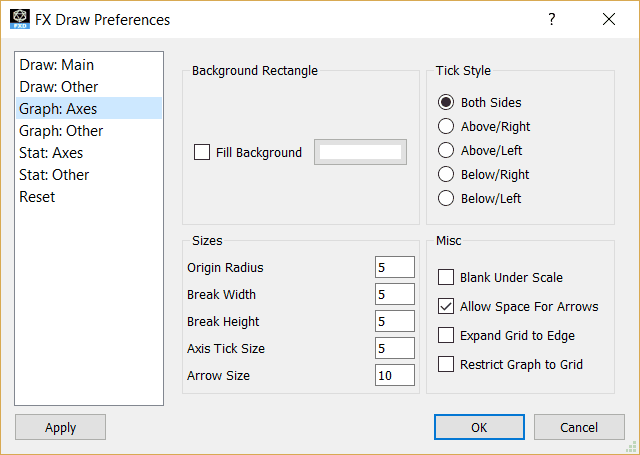
Task: Uncheck Allow Space For Arrows
Action: [446, 306]
